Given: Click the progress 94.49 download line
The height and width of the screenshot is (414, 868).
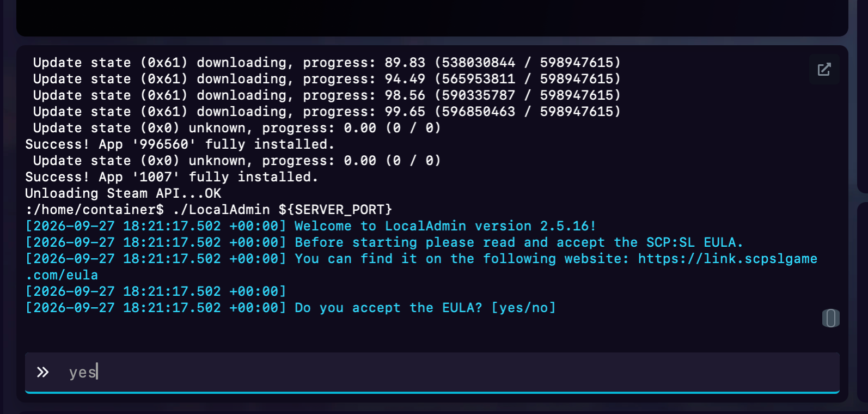Looking at the screenshot, I should pyautogui.click(x=327, y=79).
